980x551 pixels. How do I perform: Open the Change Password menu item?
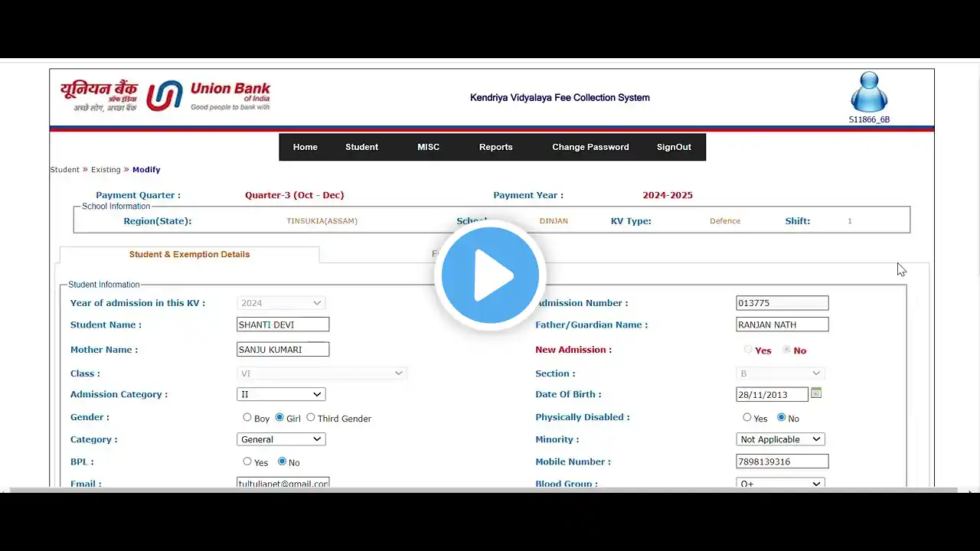590,147
